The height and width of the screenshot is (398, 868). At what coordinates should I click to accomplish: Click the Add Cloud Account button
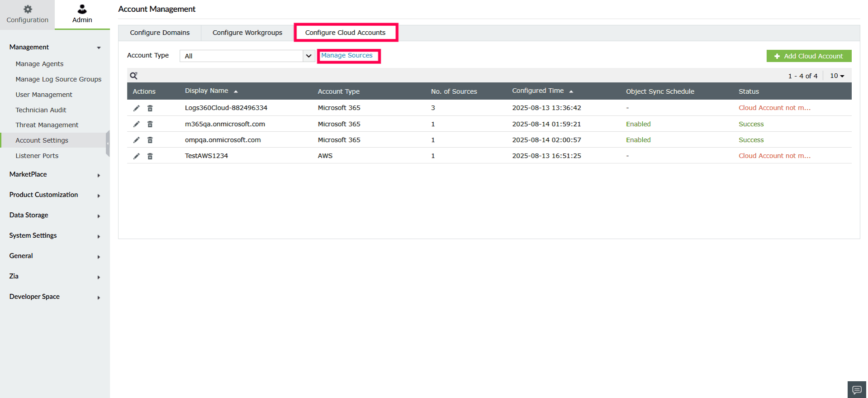click(x=809, y=56)
